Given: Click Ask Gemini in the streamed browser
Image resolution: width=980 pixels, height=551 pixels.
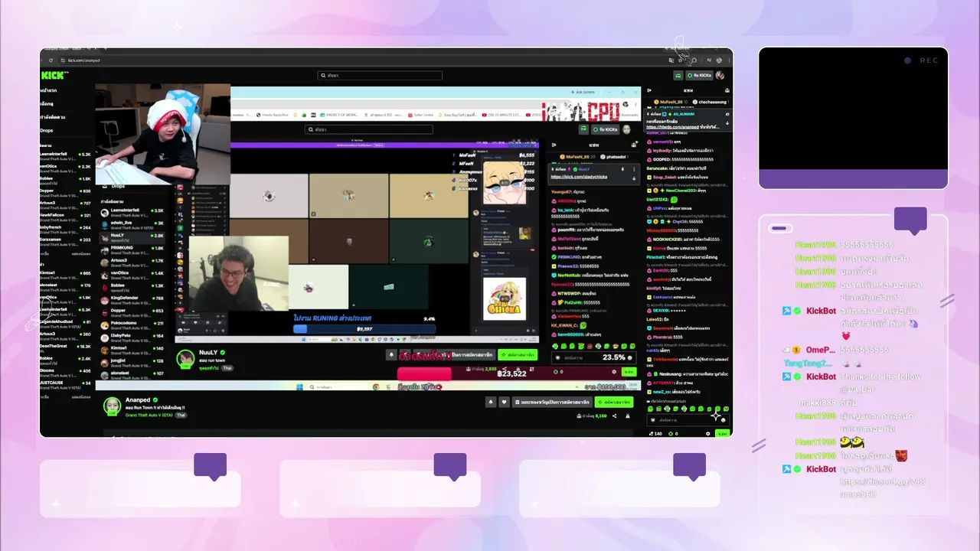Looking at the screenshot, I should (583, 92).
